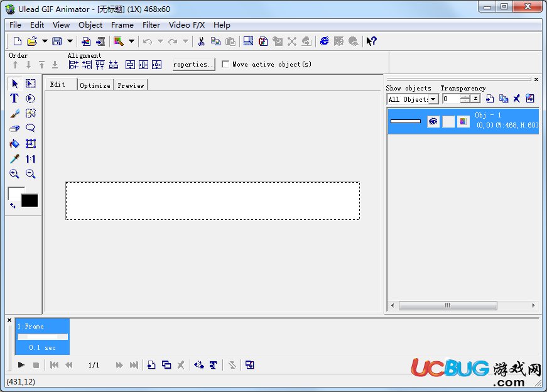
Task: Click the Redo arrow icon
Action: [x=173, y=41]
